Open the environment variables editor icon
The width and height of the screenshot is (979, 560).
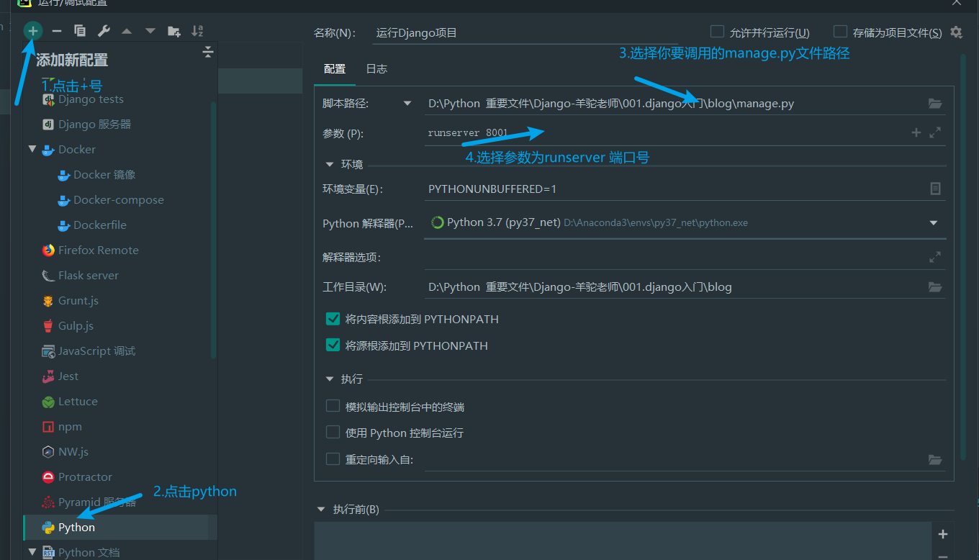click(x=935, y=189)
